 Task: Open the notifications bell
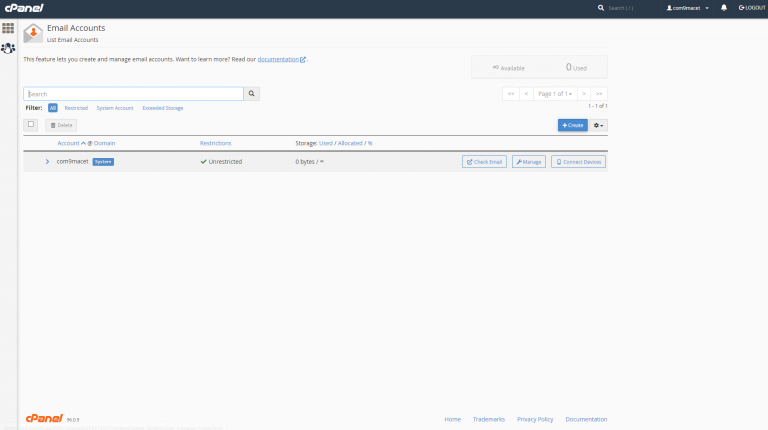point(724,7)
